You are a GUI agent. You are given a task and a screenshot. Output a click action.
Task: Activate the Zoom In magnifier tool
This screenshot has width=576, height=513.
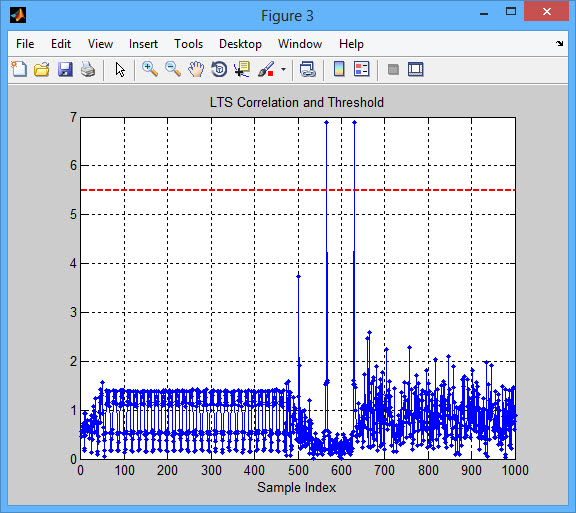150,69
